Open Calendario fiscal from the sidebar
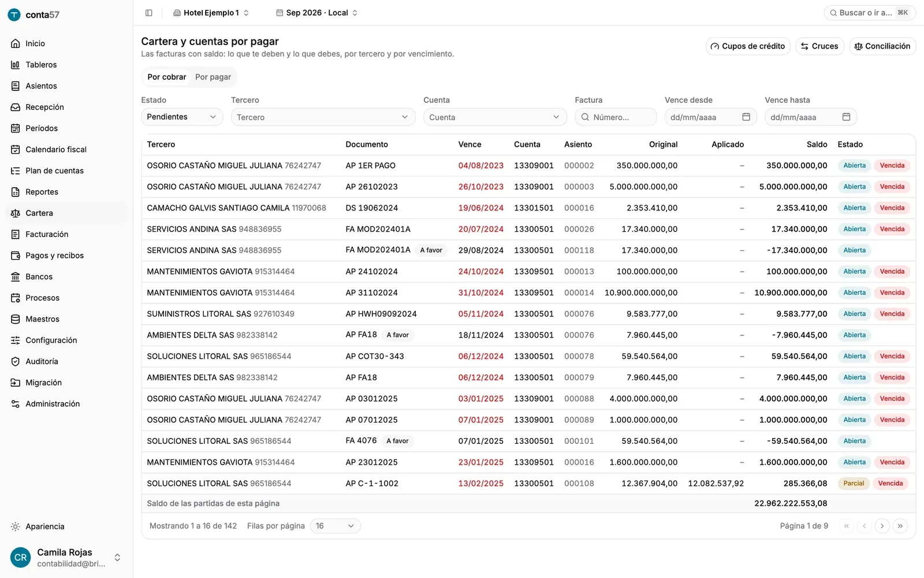This screenshot has height=578, width=924. [55, 149]
